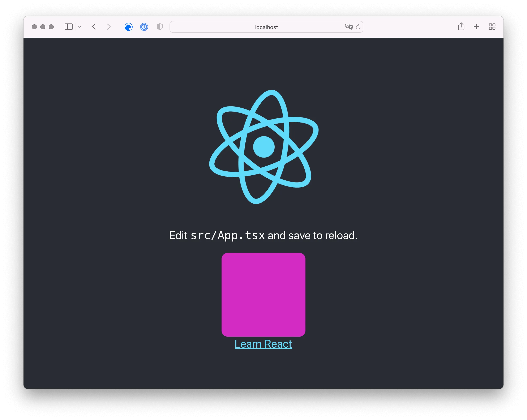Open the webpage translation menu
527x420 pixels.
coord(348,27)
